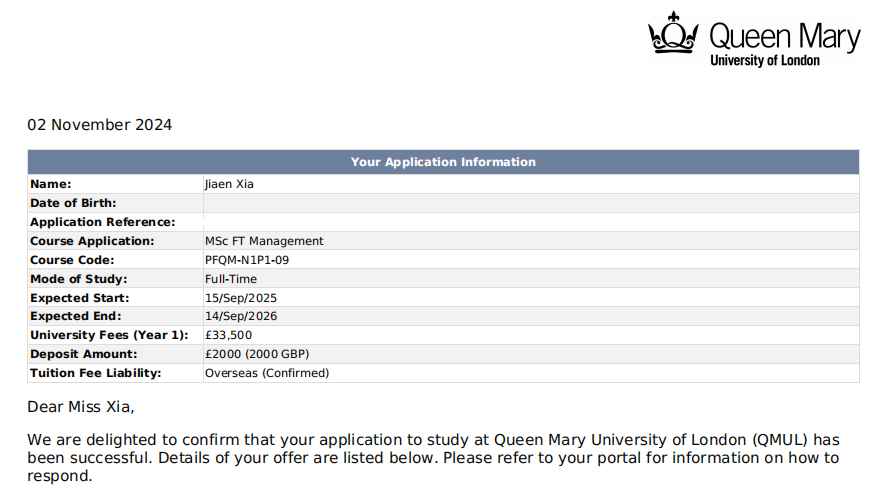Click the 'Your Application Information' table header

point(443,162)
